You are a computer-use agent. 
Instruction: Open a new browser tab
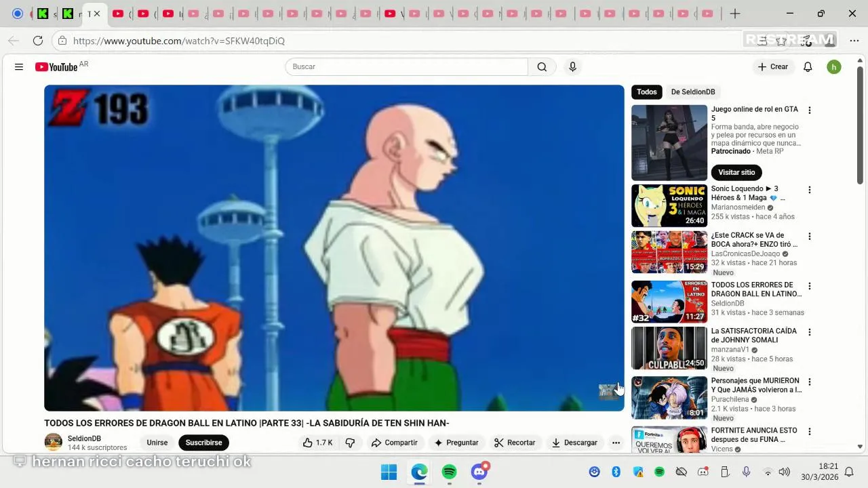click(734, 14)
